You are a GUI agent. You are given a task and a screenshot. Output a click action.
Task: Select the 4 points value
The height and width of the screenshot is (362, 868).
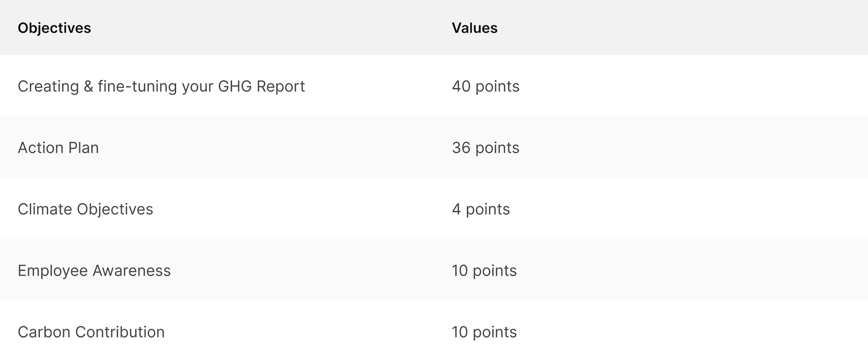tap(481, 209)
